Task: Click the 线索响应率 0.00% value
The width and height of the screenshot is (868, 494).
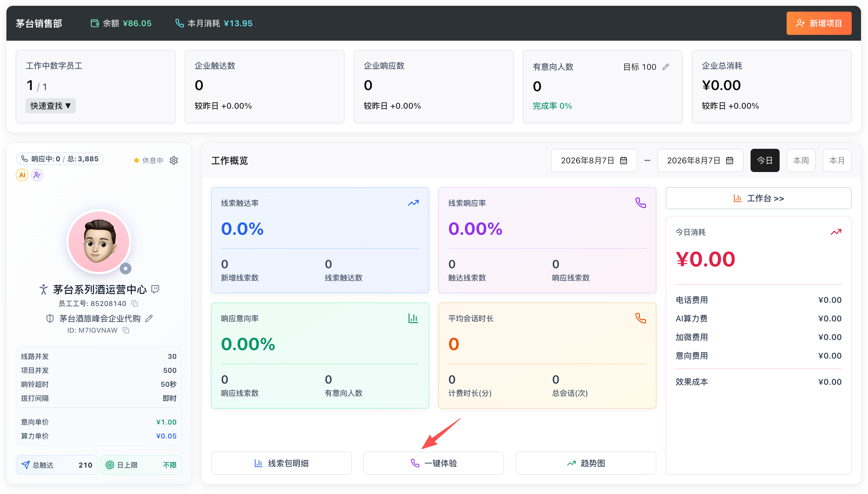Action: 475,229
